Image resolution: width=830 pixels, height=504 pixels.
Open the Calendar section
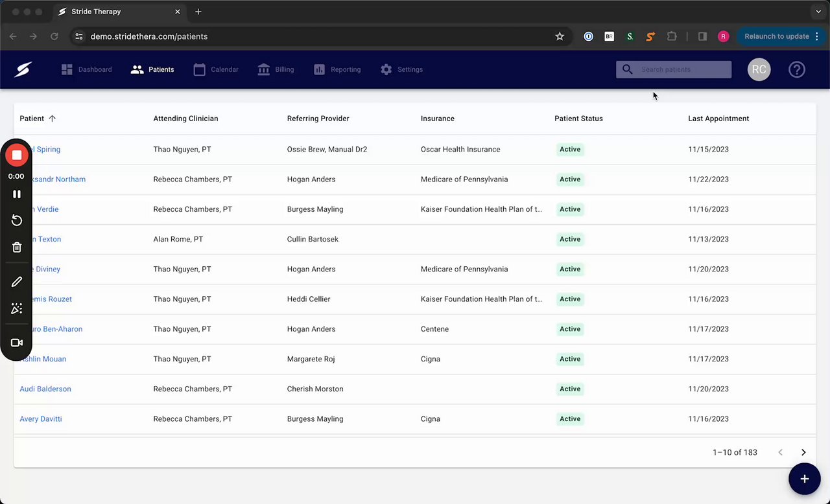(216, 69)
